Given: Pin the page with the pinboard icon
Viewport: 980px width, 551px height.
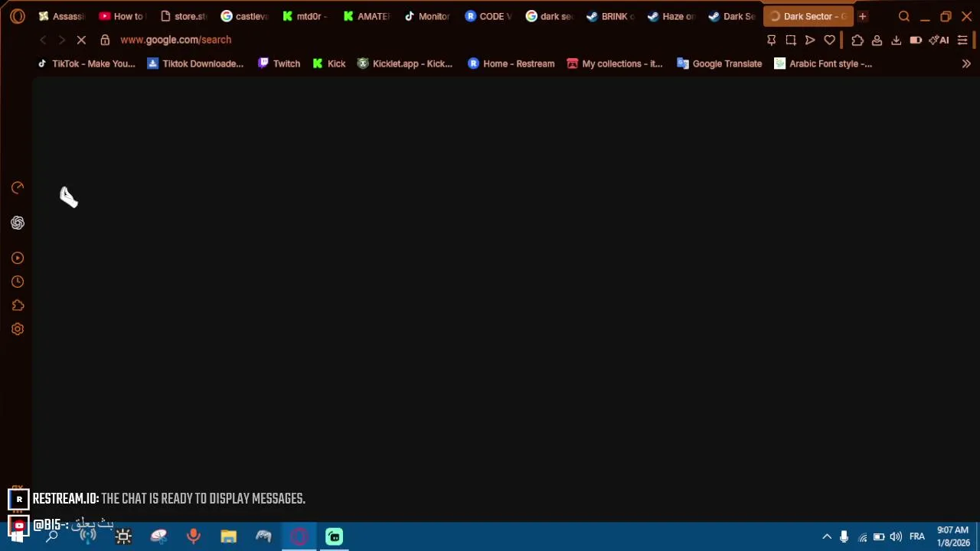Looking at the screenshot, I should point(771,40).
